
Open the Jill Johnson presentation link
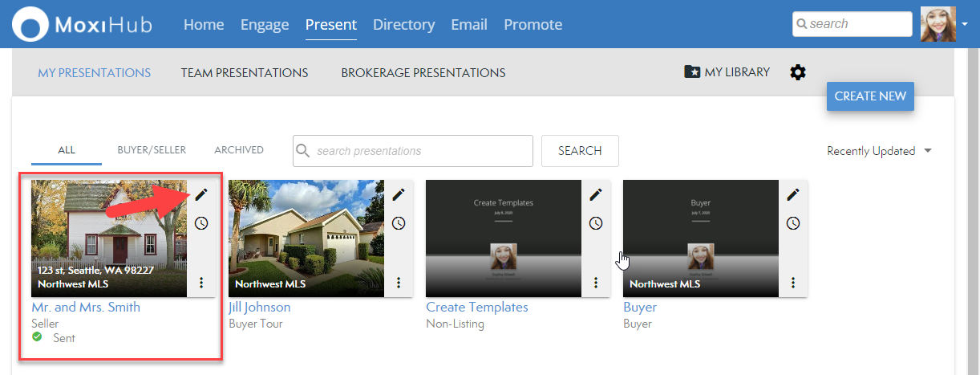(260, 308)
